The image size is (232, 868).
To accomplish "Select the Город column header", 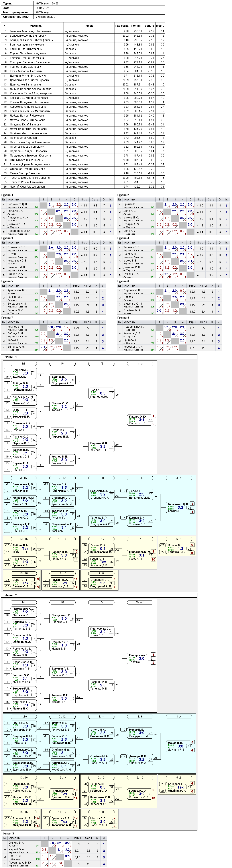I will pos(89,26).
